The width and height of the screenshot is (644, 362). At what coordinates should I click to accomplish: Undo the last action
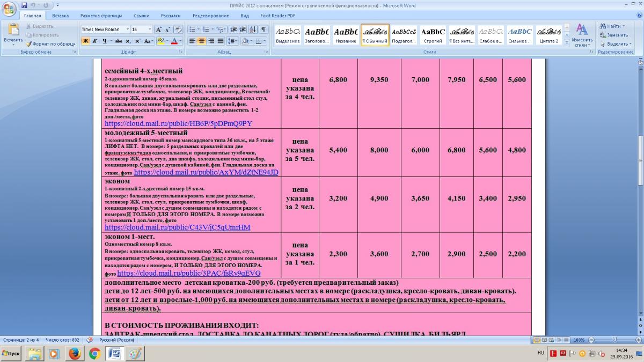point(34,5)
